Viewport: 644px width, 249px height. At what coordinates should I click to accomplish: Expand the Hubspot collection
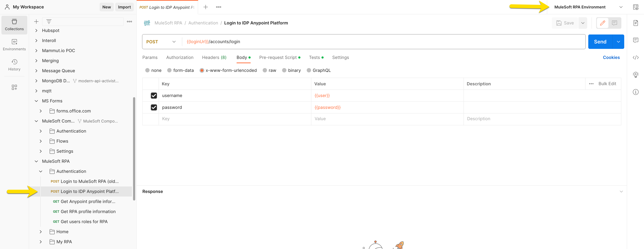36,31
